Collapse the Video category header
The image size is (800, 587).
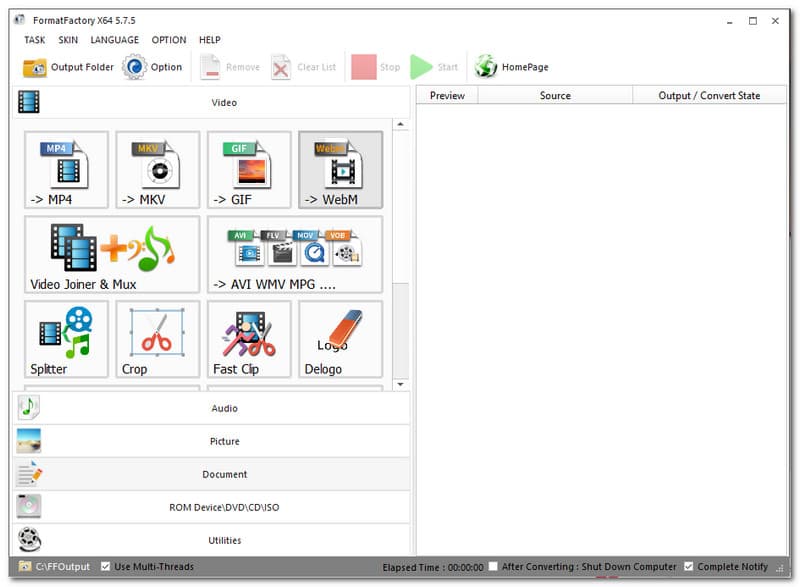[211, 102]
